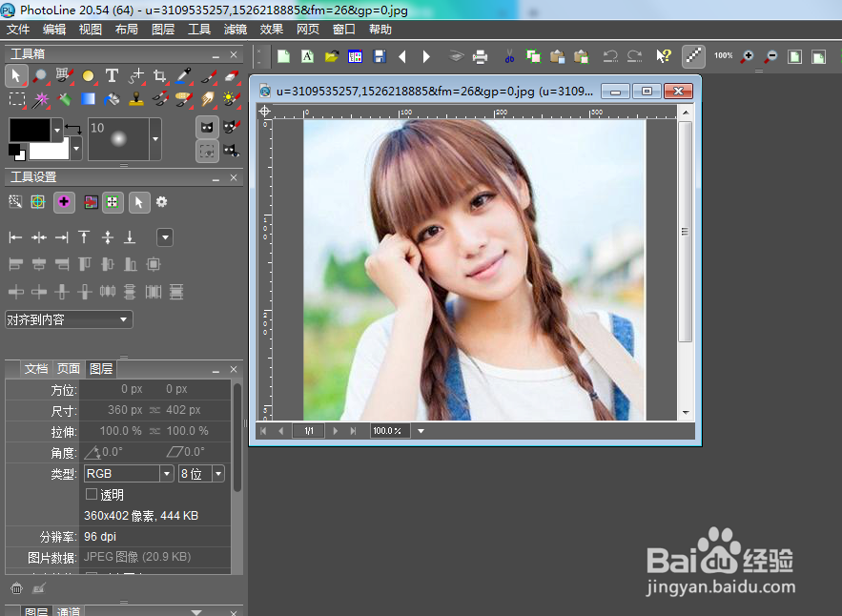842x616 pixels.
Task: Select the arrow pointer tool in toolbox
Action: click(16, 75)
